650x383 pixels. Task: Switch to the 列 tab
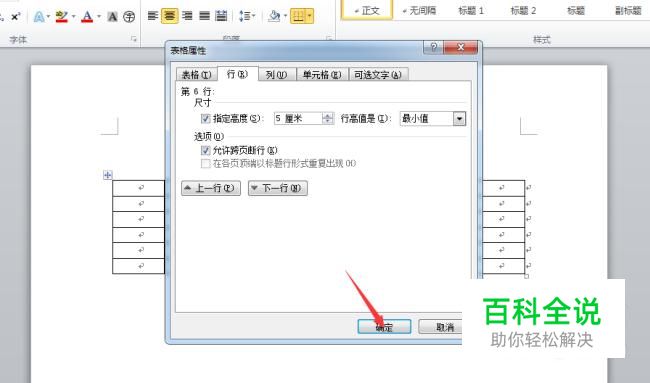coord(276,75)
